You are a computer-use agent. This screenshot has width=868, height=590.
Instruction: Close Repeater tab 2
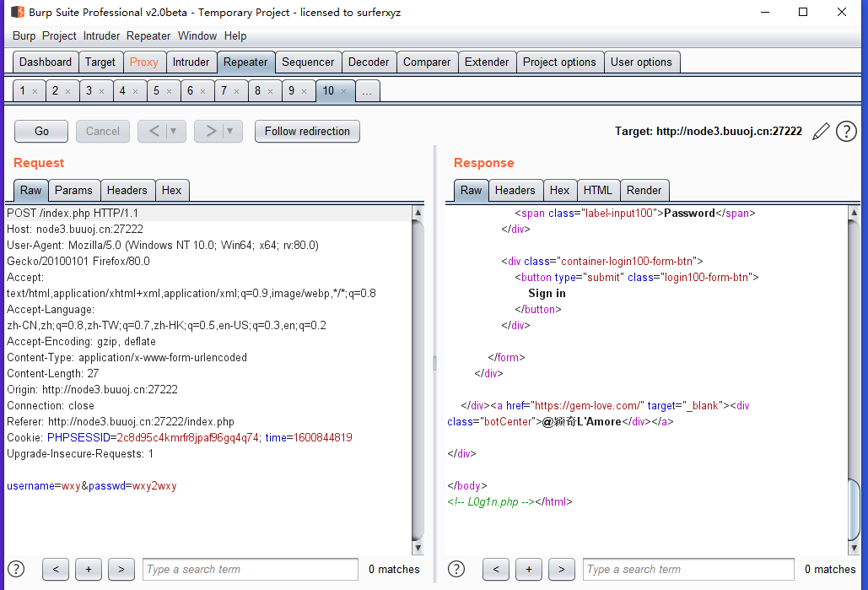pyautogui.click(x=68, y=91)
